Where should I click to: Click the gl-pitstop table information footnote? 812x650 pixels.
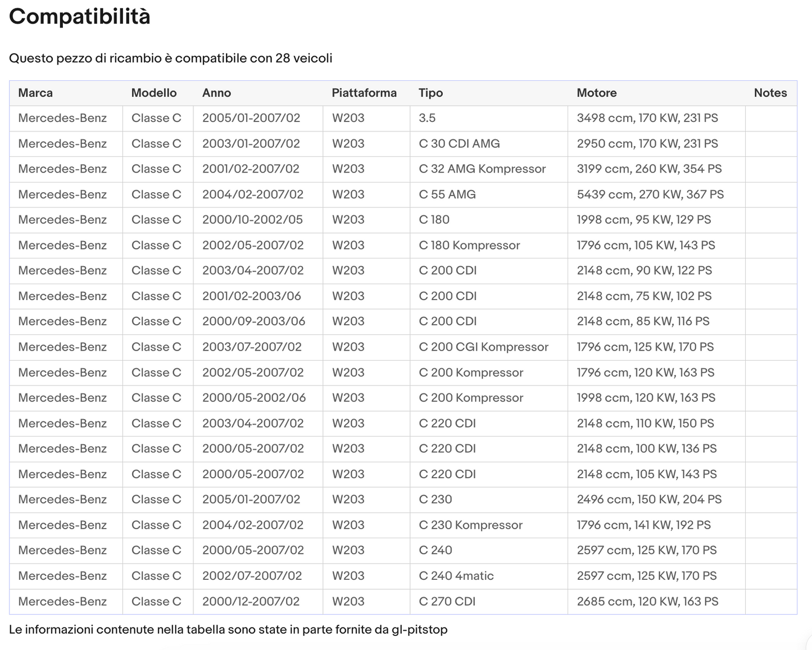click(228, 630)
